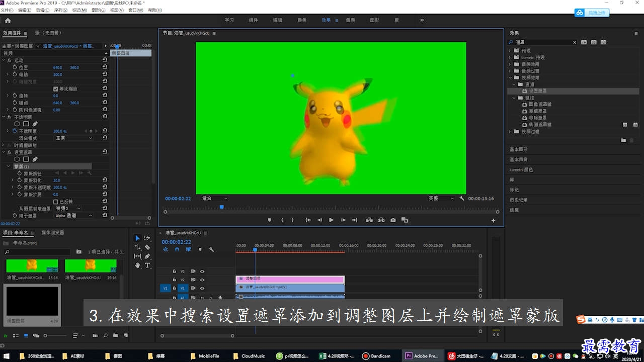Click Export Frame camera icon
The height and width of the screenshot is (362, 644).
point(393,220)
